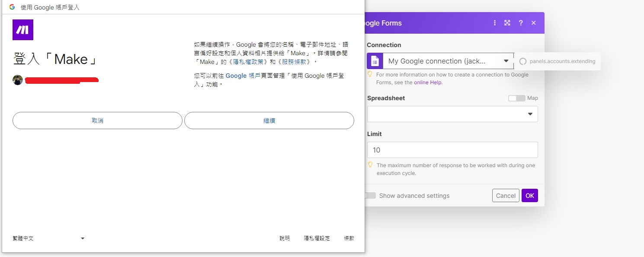The height and width of the screenshot is (257, 644).
Task: Click the Limit input field showing 10
Action: 452,150
